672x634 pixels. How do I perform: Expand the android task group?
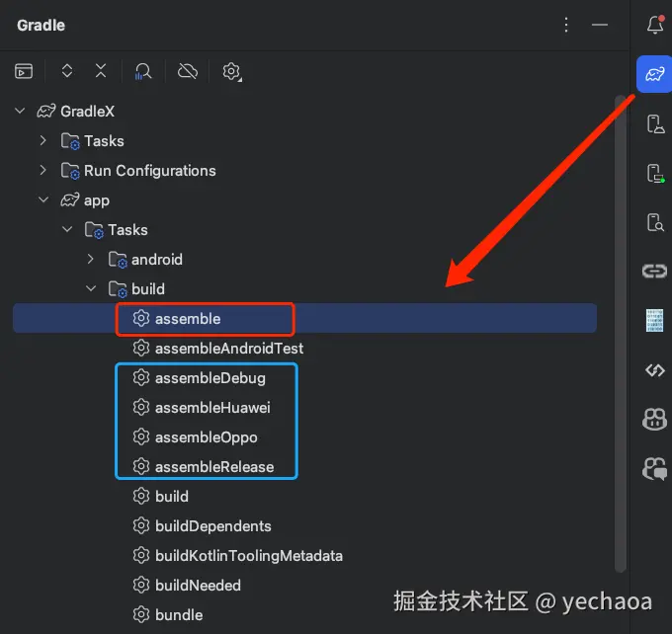click(90, 259)
